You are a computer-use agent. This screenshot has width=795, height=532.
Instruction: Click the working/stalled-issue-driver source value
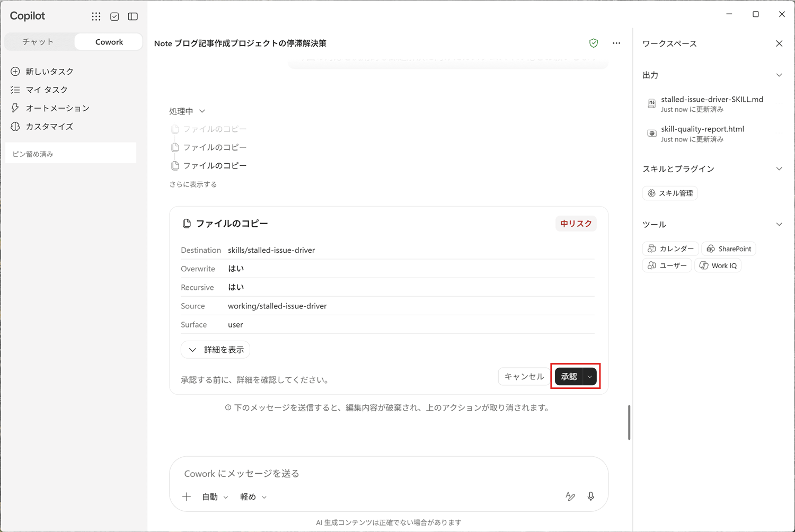pos(277,306)
